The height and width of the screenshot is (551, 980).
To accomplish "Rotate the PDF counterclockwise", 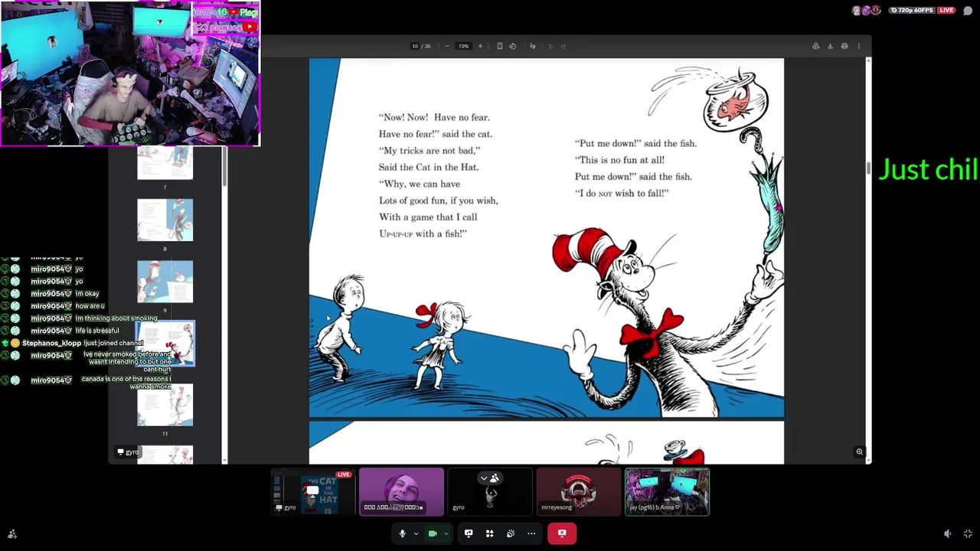I will 513,46.
